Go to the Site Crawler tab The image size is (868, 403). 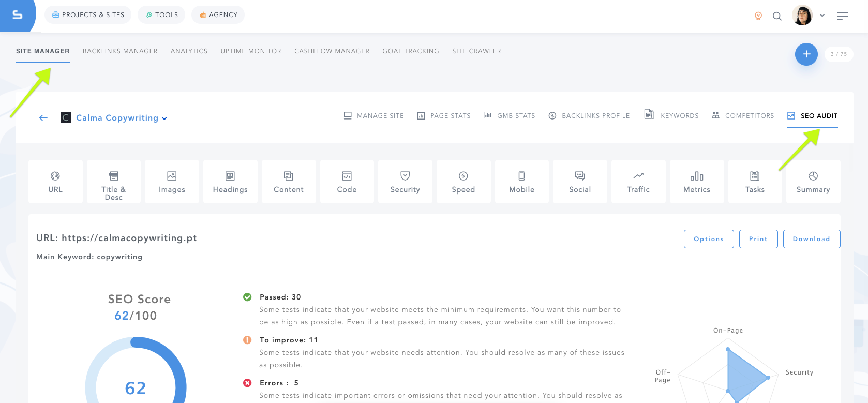click(476, 51)
